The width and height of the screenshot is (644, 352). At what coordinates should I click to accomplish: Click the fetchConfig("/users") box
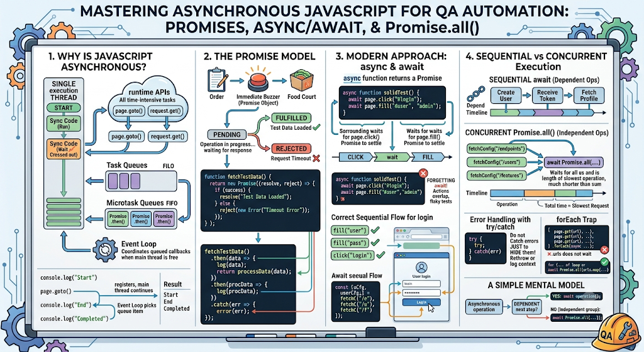pyautogui.click(x=497, y=162)
